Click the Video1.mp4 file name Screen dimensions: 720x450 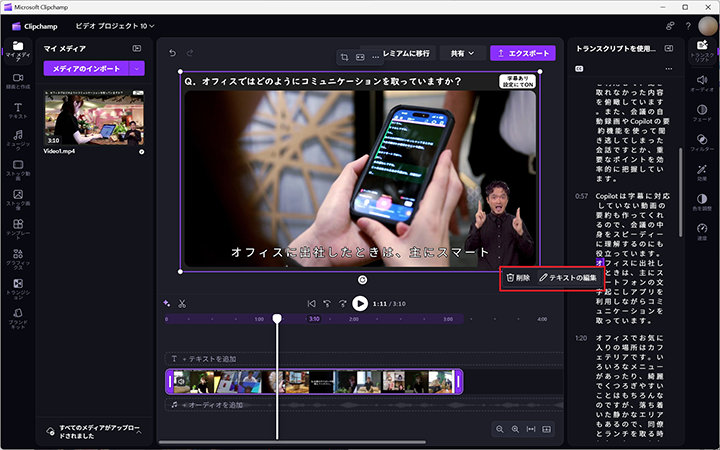click(59, 151)
